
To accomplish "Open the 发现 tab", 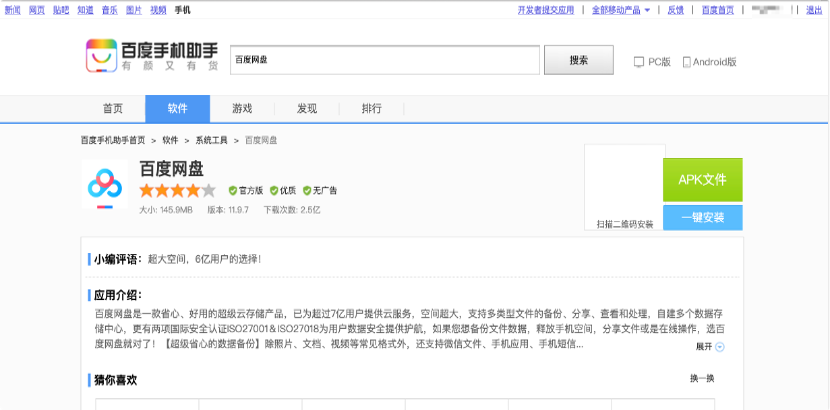I will (307, 109).
